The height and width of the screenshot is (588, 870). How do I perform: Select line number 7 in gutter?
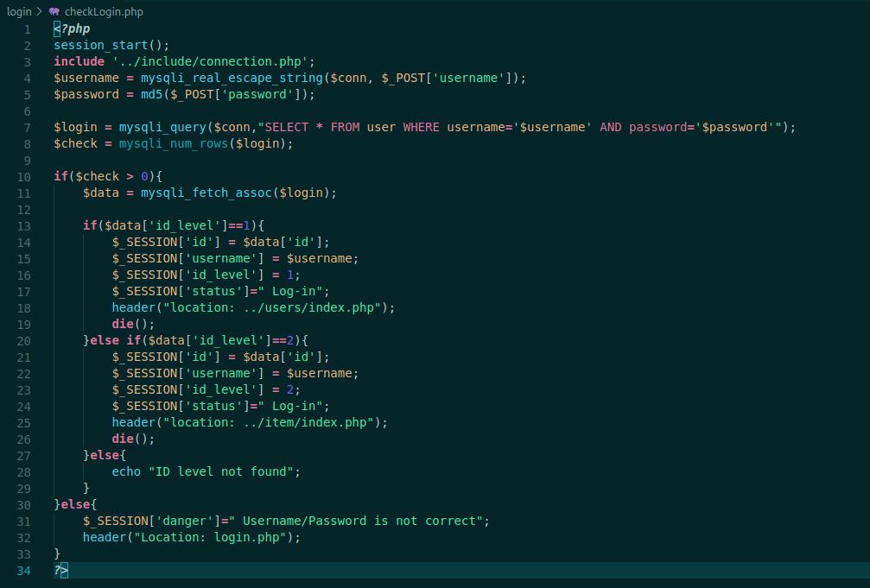click(x=27, y=128)
